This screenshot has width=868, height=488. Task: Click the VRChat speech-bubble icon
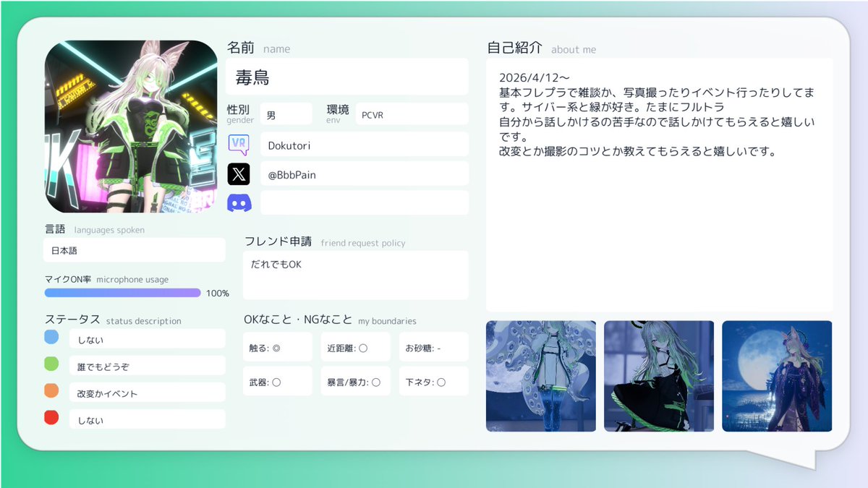pyautogui.click(x=239, y=144)
